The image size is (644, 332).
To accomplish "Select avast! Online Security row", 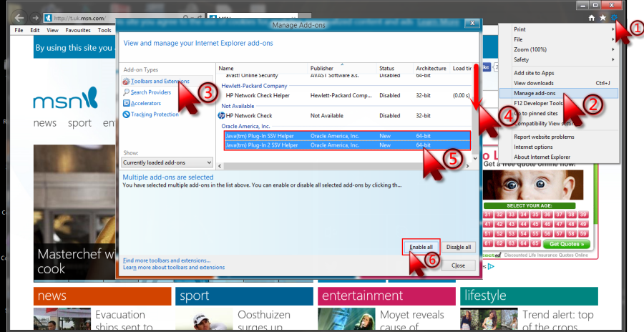I will coord(344,76).
